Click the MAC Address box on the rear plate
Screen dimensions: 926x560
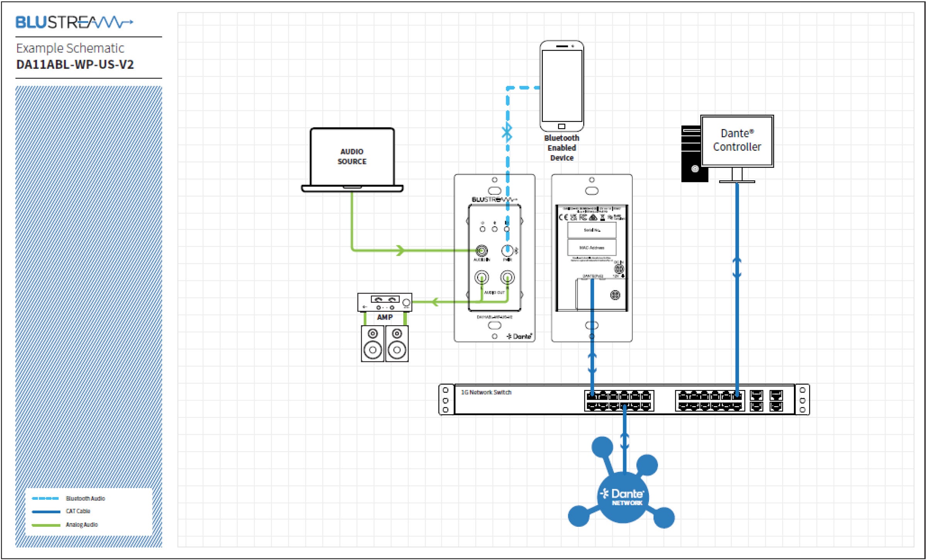tap(591, 248)
